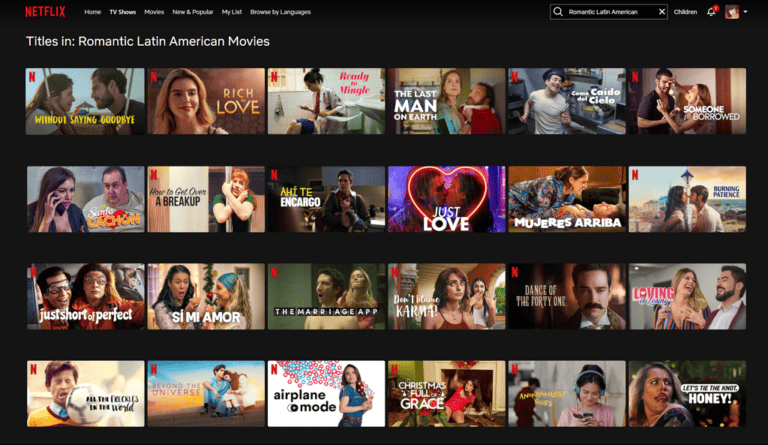Open Mujeres Arriba movie
This screenshot has width=768, height=445.
pos(567,199)
